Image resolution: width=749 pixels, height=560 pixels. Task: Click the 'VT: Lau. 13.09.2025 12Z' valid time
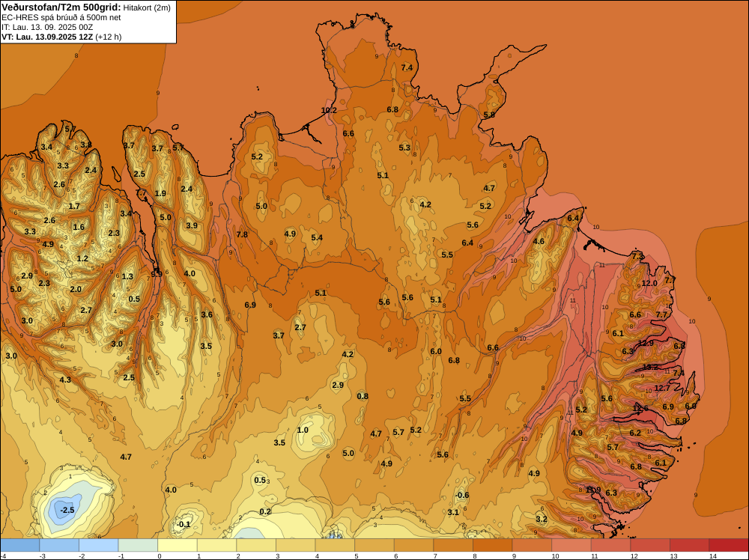(x=47, y=37)
